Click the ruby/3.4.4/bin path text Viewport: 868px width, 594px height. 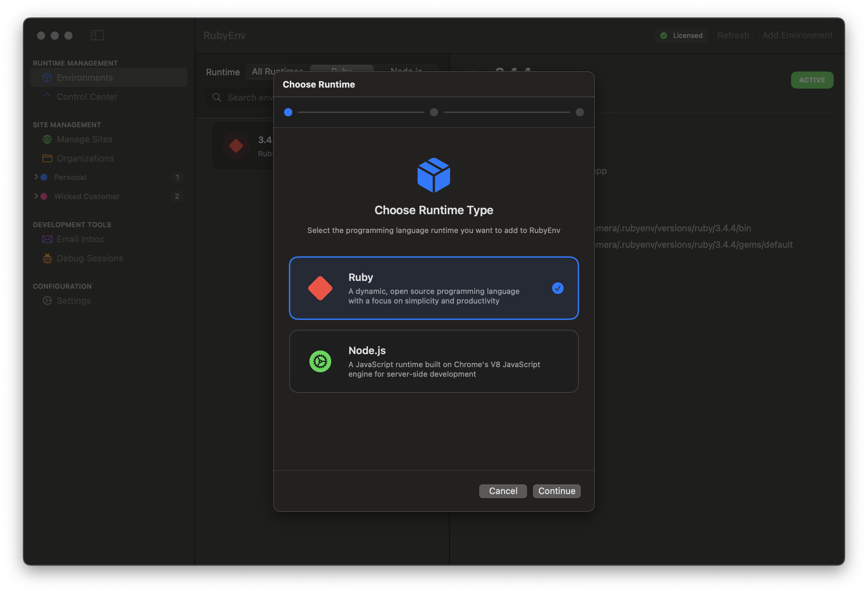[672, 228]
